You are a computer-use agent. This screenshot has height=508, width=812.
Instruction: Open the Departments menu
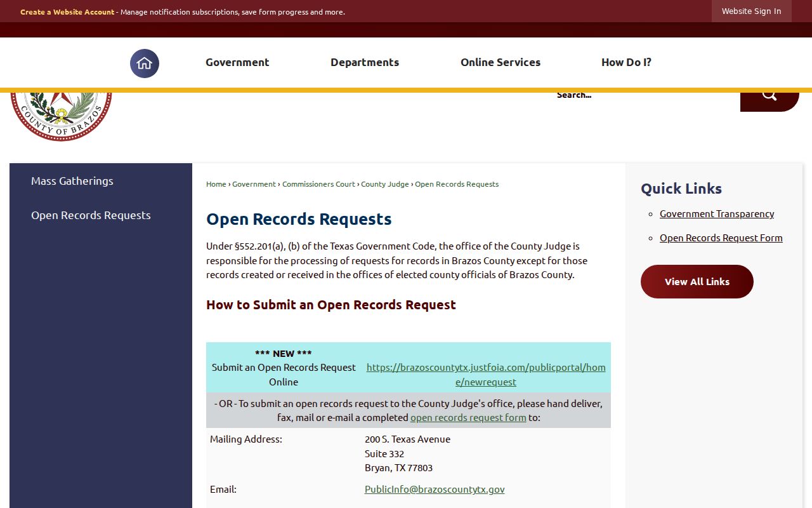pos(365,62)
